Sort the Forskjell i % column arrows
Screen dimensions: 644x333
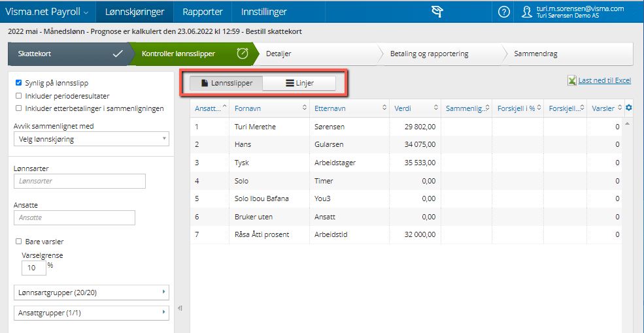pyautogui.click(x=539, y=108)
